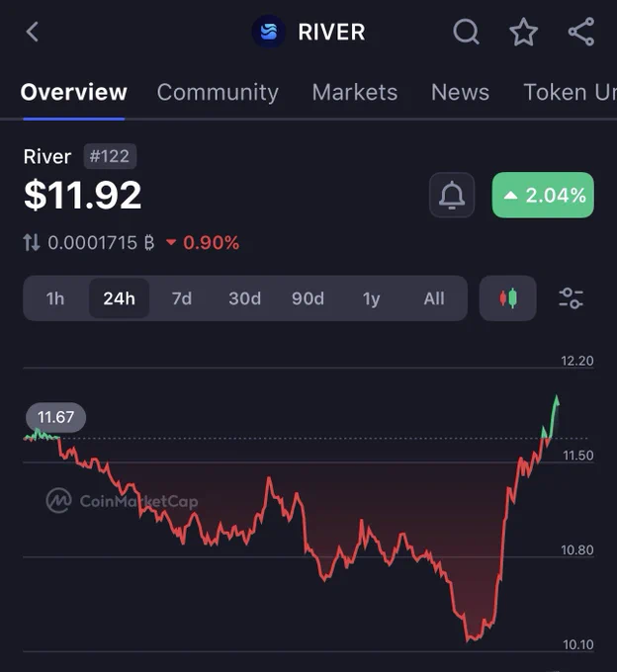Tap the River name label
617x672 pixels.
[47, 156]
